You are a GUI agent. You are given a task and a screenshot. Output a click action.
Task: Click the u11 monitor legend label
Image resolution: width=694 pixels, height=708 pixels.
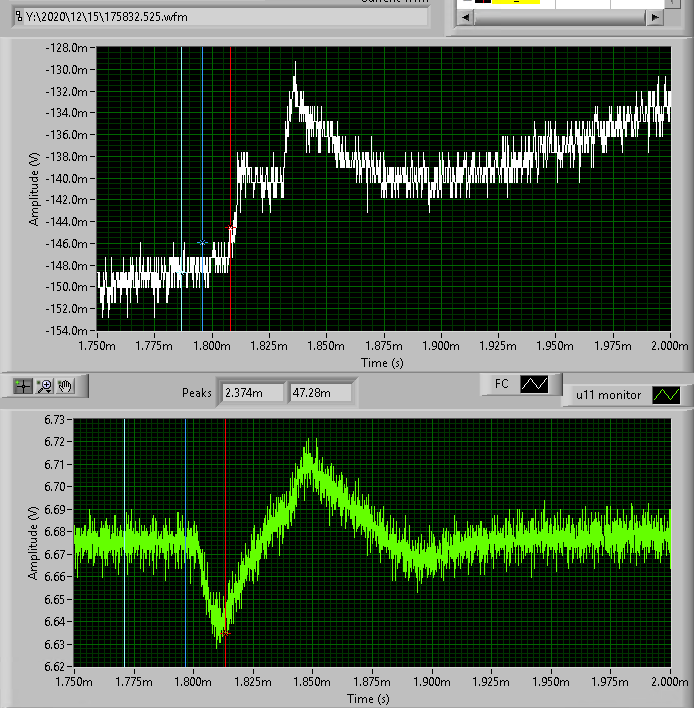[608, 395]
